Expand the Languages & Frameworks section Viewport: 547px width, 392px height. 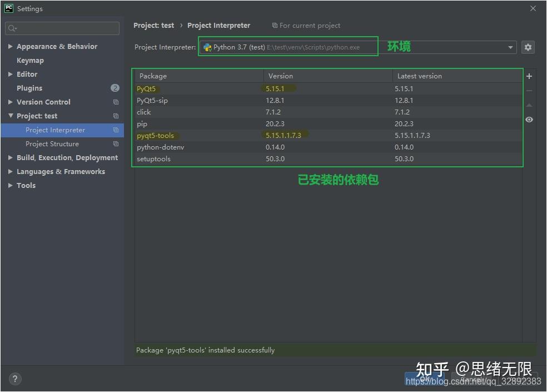[9, 171]
